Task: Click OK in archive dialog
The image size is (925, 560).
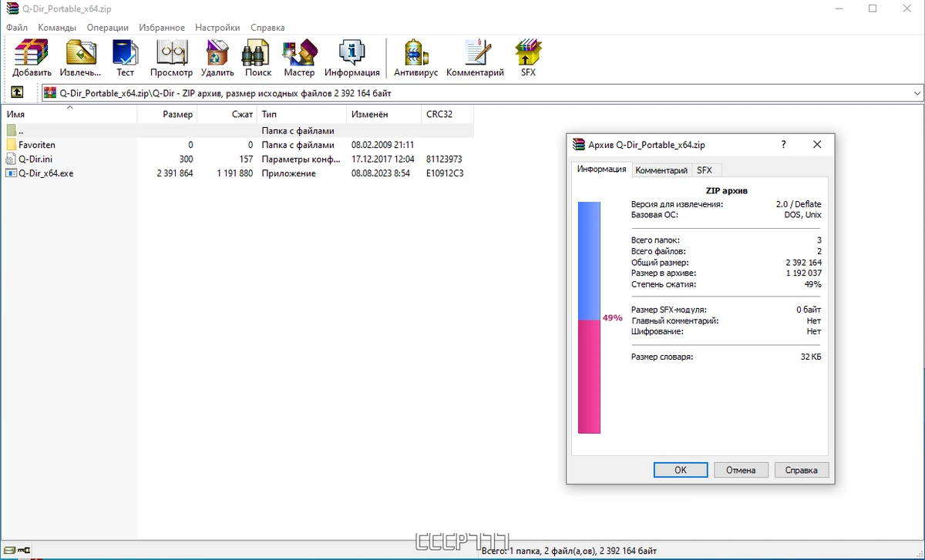Action: [680, 470]
